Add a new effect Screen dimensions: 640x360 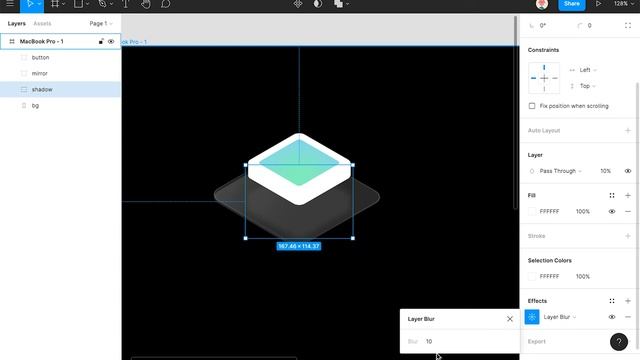coord(628,301)
